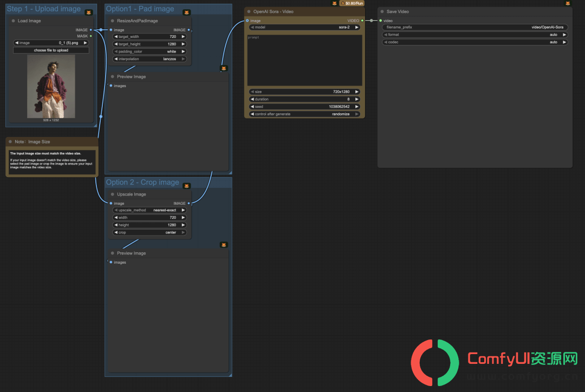This screenshot has width=585, height=392.
Task: Open the control after generate dropdown
Action: (x=304, y=114)
